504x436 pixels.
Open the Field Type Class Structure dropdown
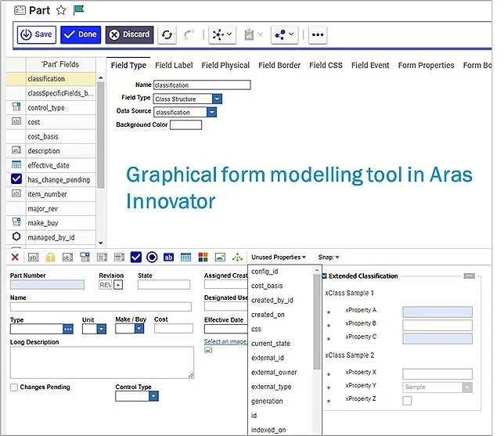click(217, 99)
